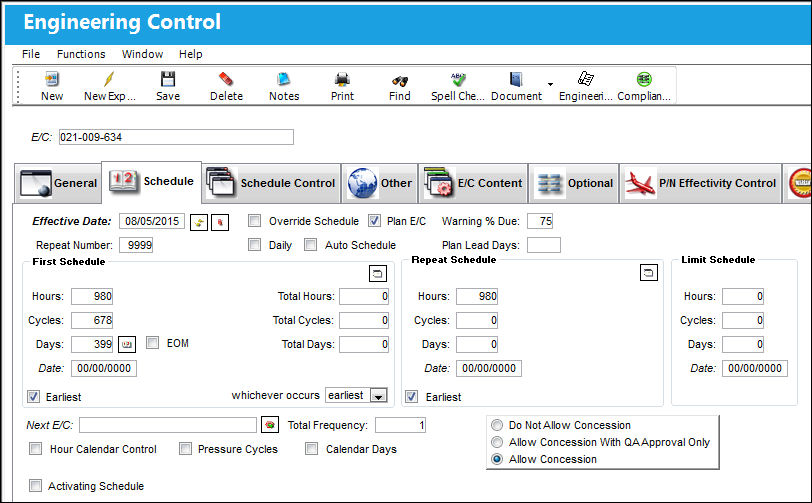Toggle the Earliest checkbox in Repeat Schedule
The height and width of the screenshot is (503, 812).
coord(412,397)
